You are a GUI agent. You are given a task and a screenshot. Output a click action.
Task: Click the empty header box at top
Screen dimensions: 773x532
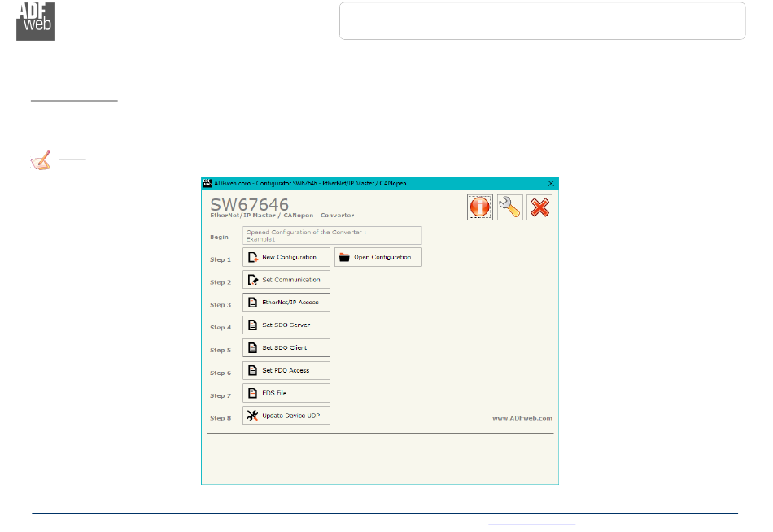[542, 21]
